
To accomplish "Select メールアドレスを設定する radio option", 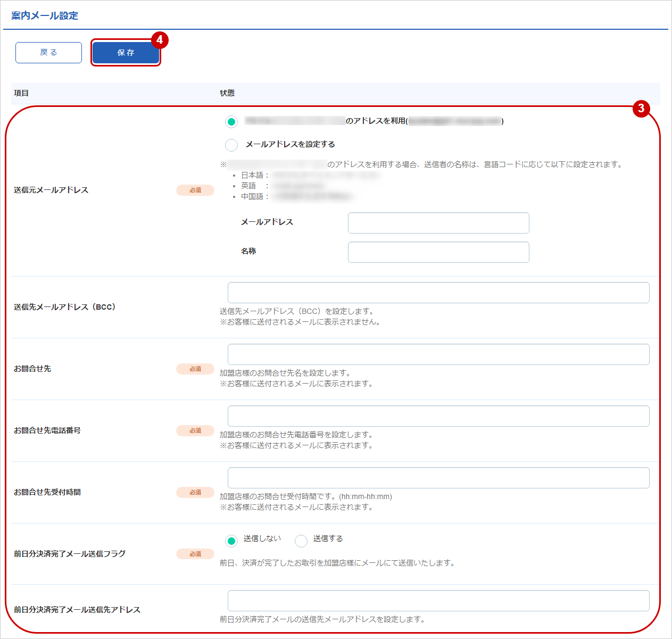I will point(231,145).
